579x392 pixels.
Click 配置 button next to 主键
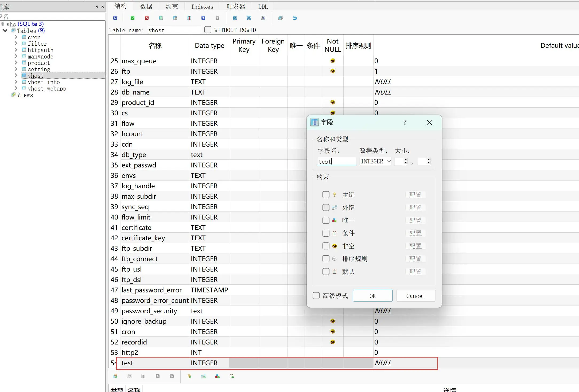tap(415, 195)
